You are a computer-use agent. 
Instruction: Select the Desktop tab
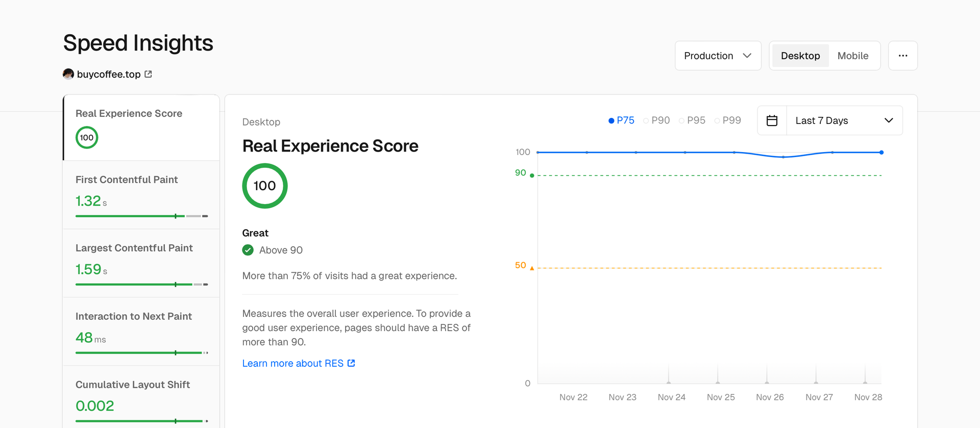[800, 56]
